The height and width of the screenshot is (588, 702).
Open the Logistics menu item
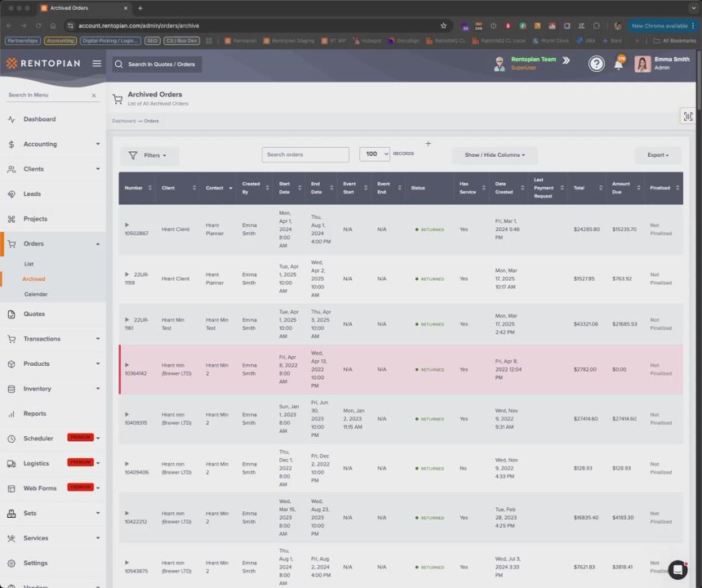pyautogui.click(x=53, y=464)
